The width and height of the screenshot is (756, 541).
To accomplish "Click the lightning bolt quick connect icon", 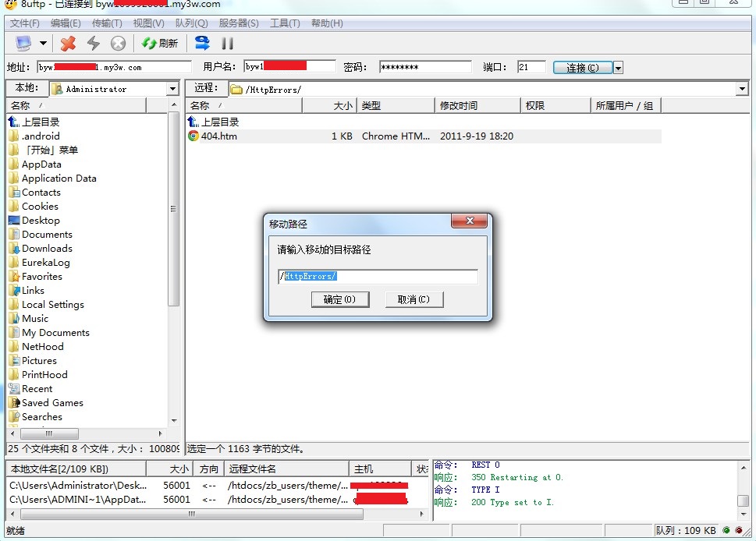I will pyautogui.click(x=94, y=43).
